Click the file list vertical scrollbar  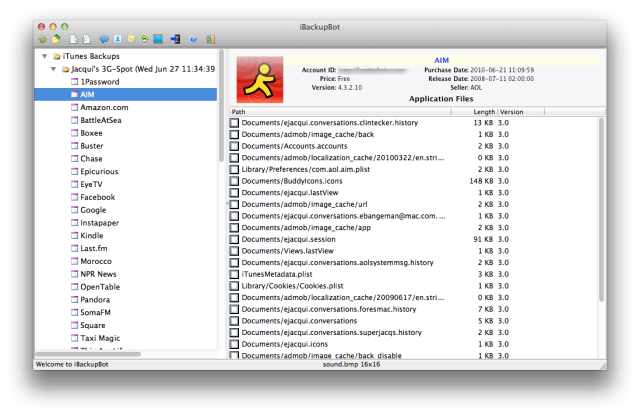tap(601, 210)
